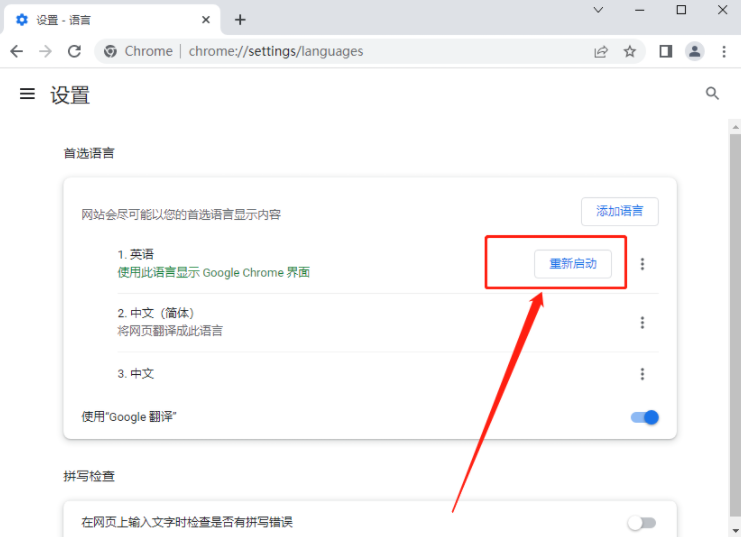Click the scrollbar up arrow
The height and width of the screenshot is (537, 741).
735,127
